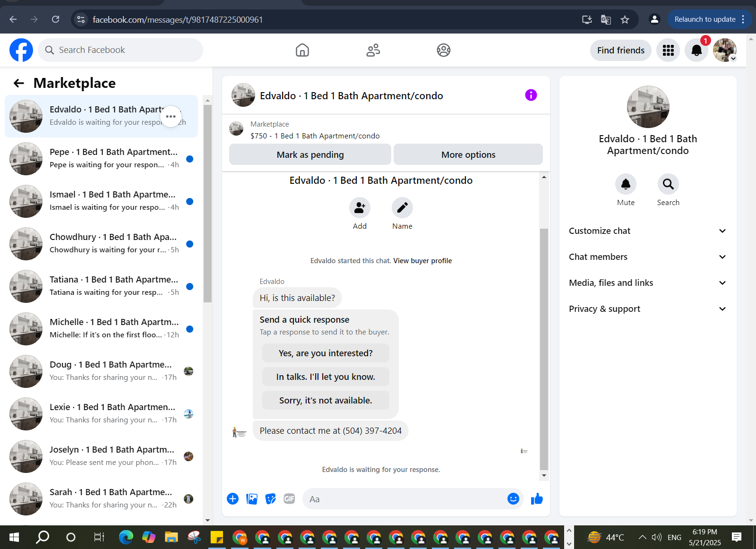Screen dimensions: 756x549
Task: Click More options button
Action: (468, 154)
